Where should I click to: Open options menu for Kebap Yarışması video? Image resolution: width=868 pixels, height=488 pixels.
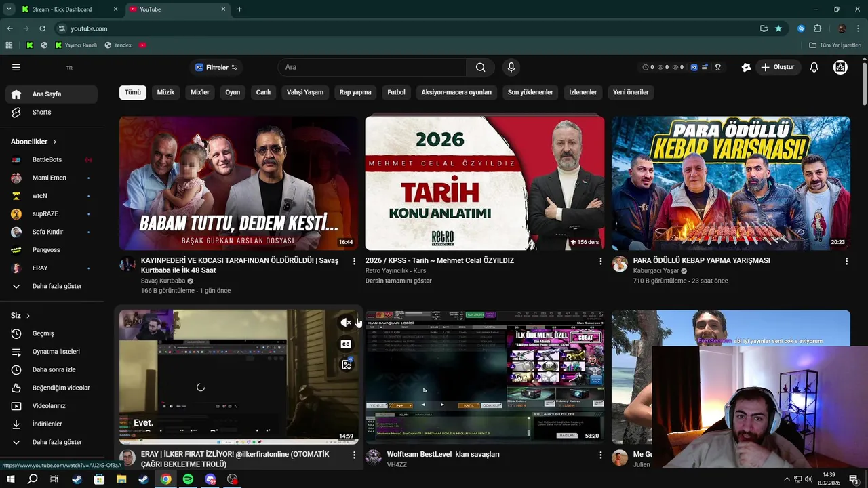[x=846, y=261]
